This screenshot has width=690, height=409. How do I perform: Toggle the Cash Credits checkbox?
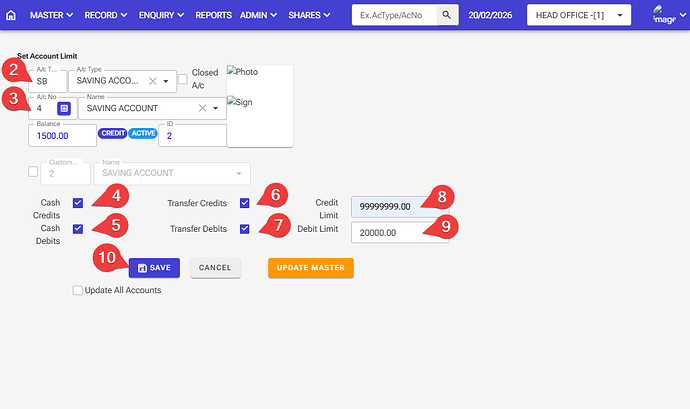click(78, 203)
